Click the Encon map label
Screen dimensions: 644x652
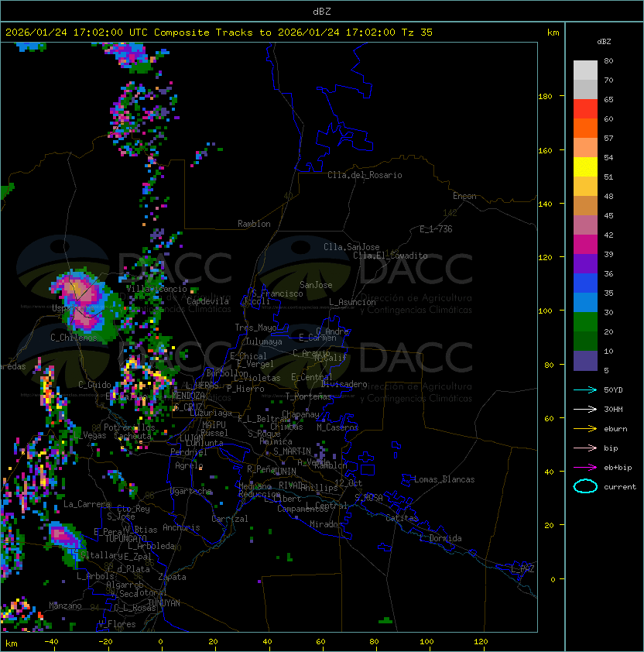464,196
